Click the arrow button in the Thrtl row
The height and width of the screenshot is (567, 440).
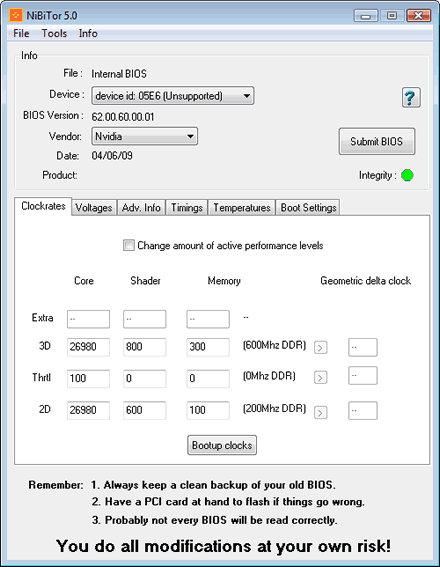(x=320, y=378)
